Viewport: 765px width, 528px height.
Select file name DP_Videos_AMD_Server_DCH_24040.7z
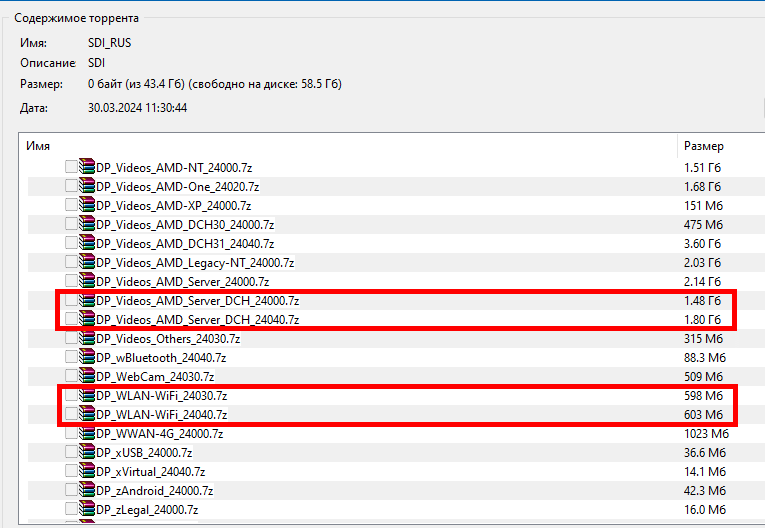[x=198, y=320]
